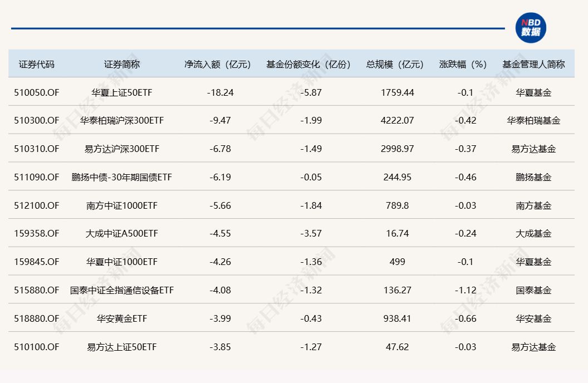Screen dimensions: 588x383
Task: Select the 证券代码 column header
Action: tap(37, 64)
